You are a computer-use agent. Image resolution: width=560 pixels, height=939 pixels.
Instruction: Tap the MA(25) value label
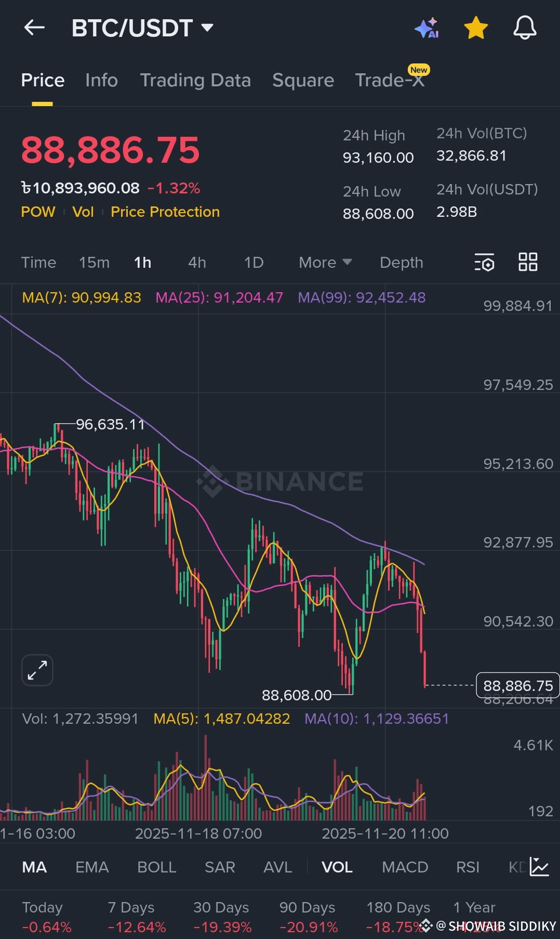tap(219, 297)
